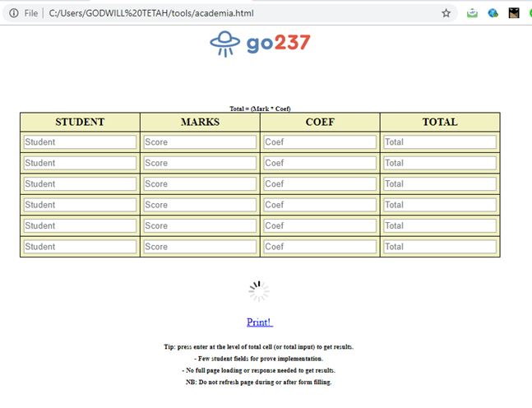Viewport: 532px width, 408px height.
Task: Click the second row Score field
Action: pyautogui.click(x=200, y=163)
